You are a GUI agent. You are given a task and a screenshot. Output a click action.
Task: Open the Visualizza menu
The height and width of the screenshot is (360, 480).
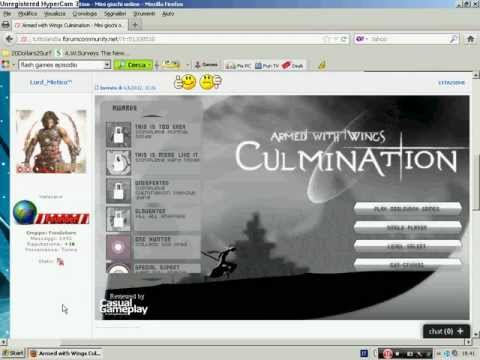tap(55, 14)
